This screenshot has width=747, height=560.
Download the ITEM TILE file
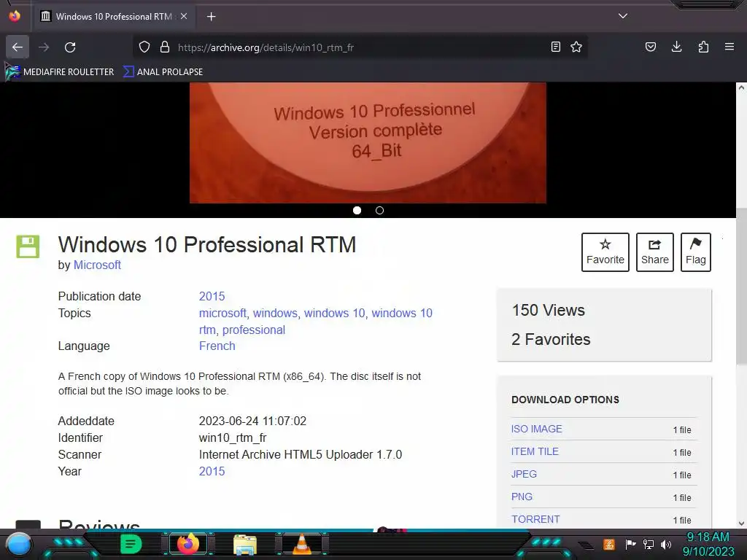click(535, 451)
